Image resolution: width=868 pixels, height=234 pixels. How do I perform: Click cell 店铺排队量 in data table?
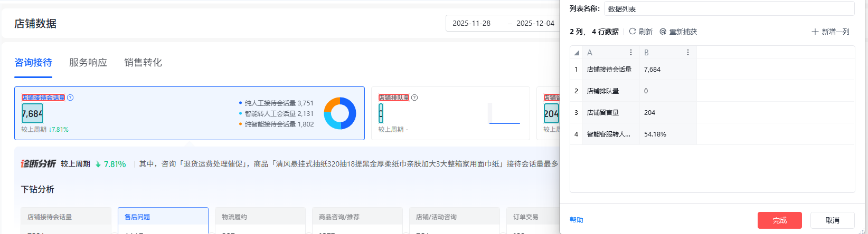point(611,91)
